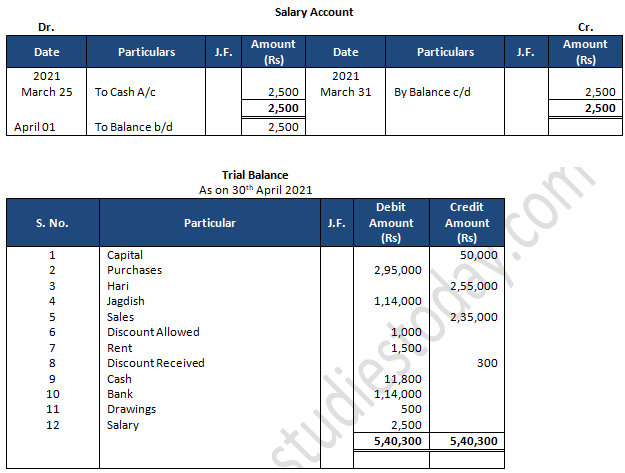
Task: Click the 'Cr.' label above Salary Account
Action: pyautogui.click(x=586, y=27)
